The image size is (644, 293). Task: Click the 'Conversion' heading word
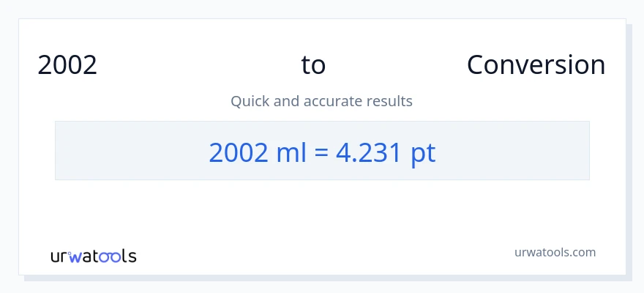click(536, 65)
